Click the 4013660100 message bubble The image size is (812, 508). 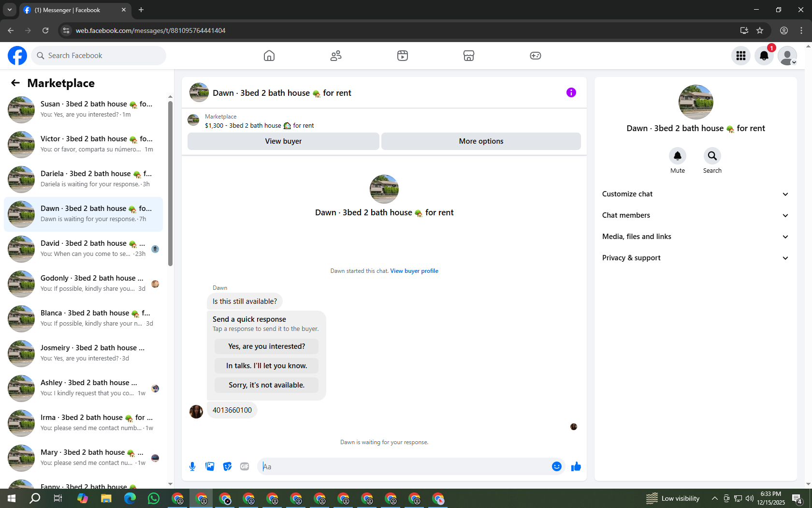(232, 410)
